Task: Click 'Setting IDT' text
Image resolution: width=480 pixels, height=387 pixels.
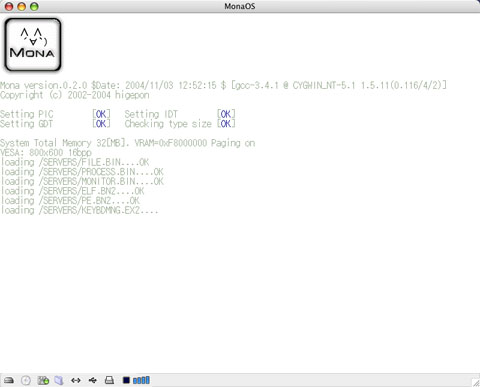Action: tap(151, 114)
